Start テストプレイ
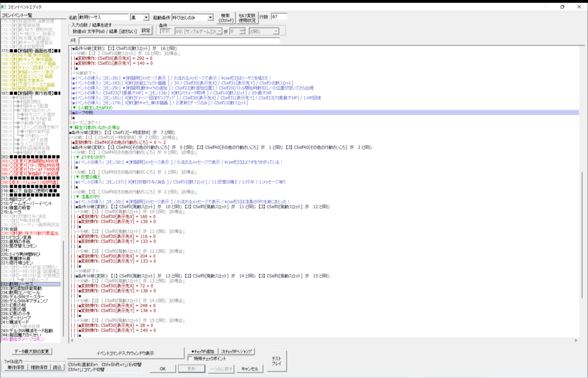The height and width of the screenshot is (378, 588). tap(276, 361)
